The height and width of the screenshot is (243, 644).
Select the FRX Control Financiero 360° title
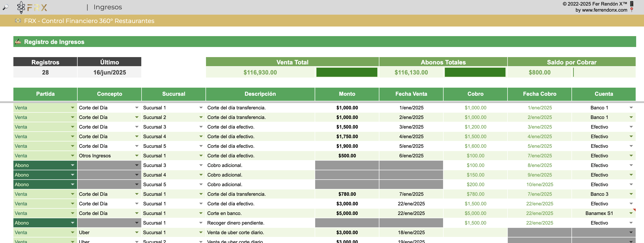tap(89, 21)
